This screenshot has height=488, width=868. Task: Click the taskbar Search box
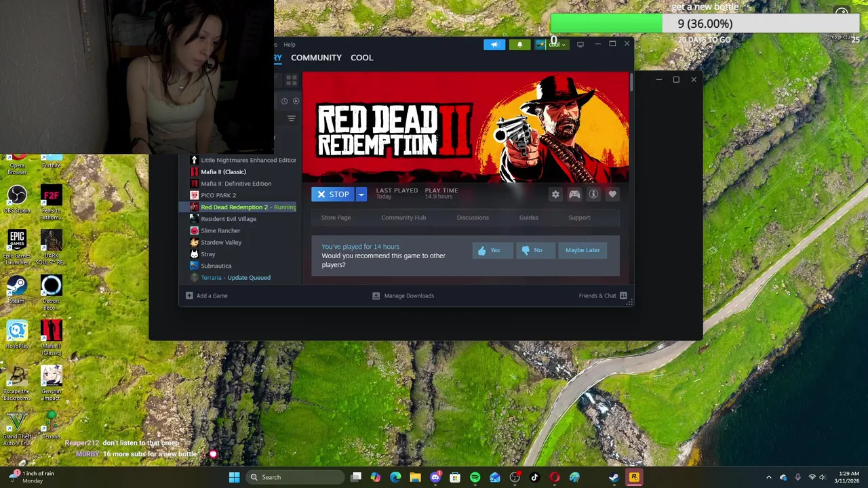click(295, 477)
